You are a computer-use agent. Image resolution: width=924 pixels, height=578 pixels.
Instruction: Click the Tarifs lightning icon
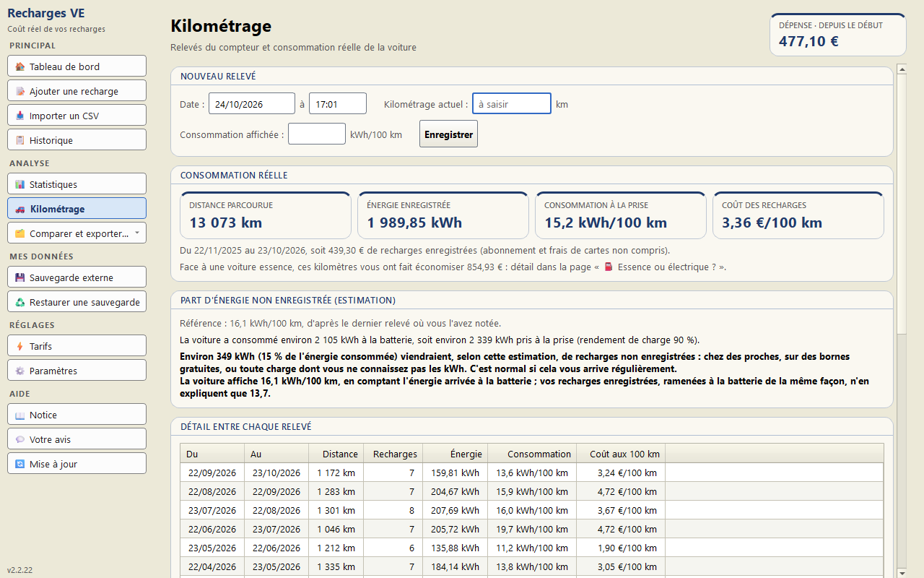20,346
